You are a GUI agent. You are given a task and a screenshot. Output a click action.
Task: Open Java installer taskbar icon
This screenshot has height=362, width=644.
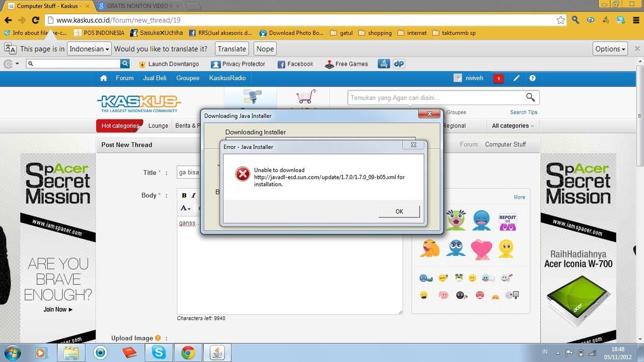tap(218, 352)
